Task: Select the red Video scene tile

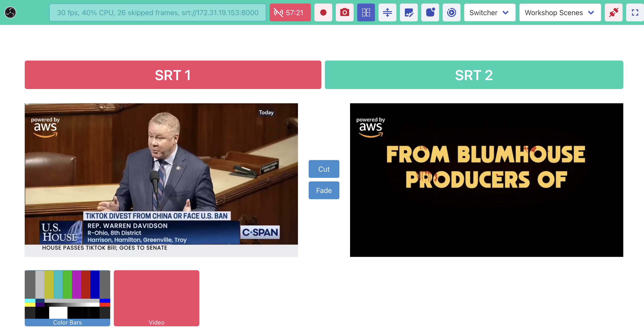Action: coord(156,298)
